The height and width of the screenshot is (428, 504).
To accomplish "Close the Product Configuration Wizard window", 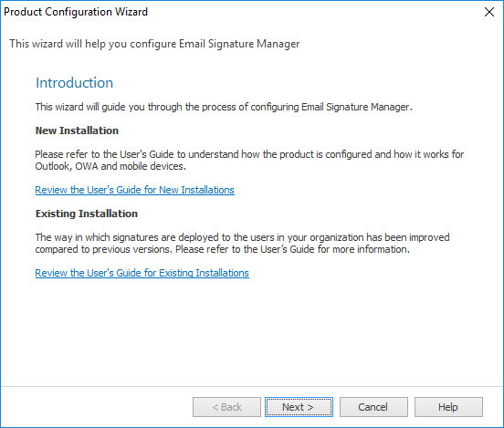I will click(489, 12).
